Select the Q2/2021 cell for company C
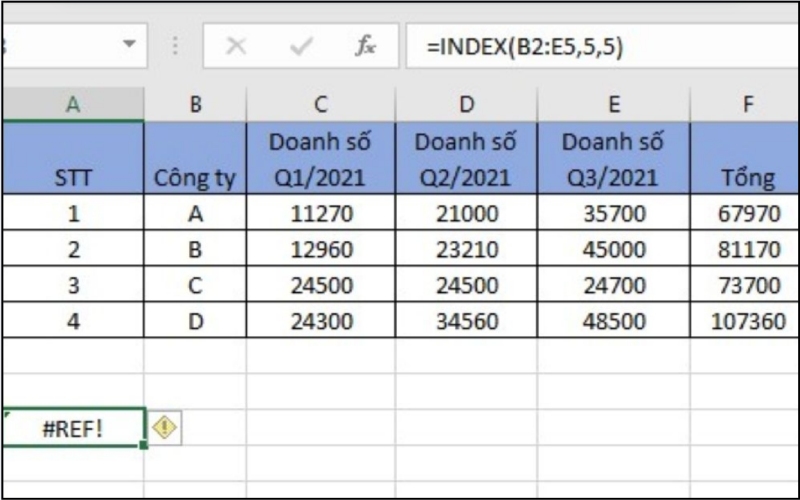Viewport: 800px width, 500px height. [x=466, y=284]
